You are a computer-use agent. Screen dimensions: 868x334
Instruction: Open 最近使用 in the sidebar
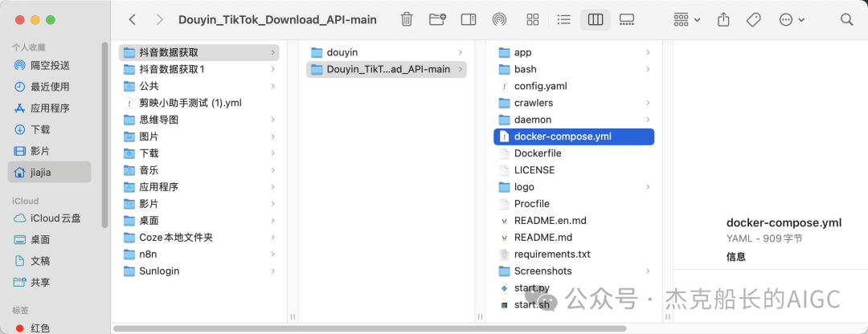49,87
